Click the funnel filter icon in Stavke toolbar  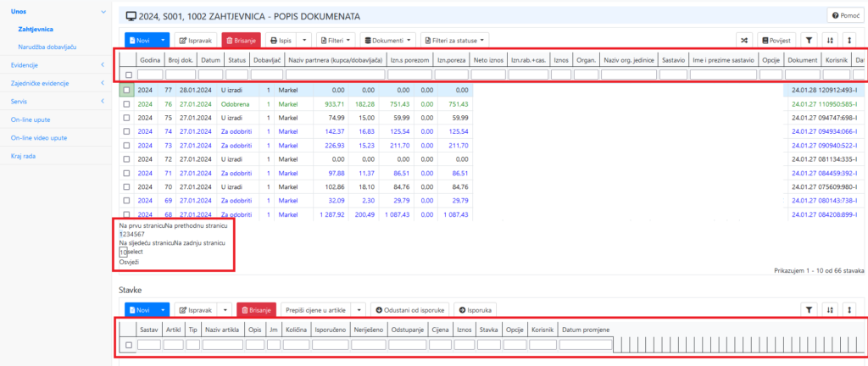click(x=809, y=309)
